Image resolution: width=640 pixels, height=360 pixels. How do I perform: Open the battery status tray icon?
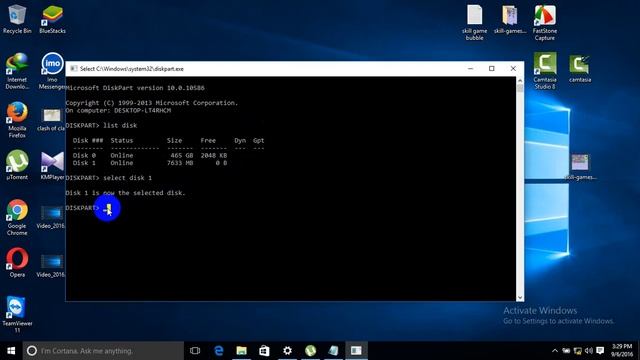tap(566, 351)
